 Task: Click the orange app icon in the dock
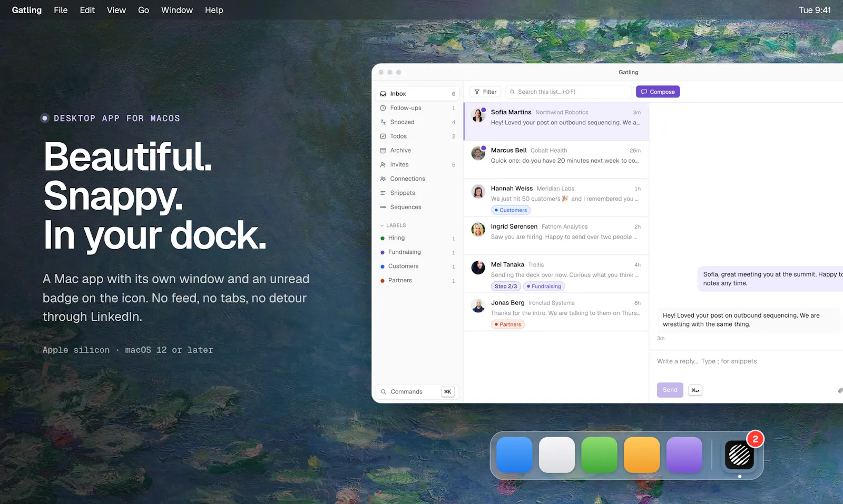click(x=642, y=455)
